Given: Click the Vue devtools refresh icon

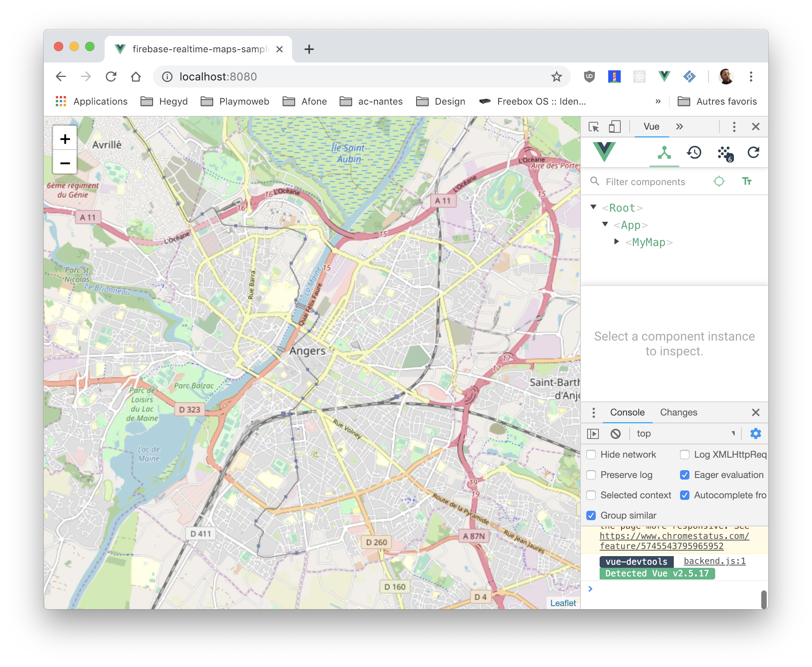Looking at the screenshot, I should [753, 153].
